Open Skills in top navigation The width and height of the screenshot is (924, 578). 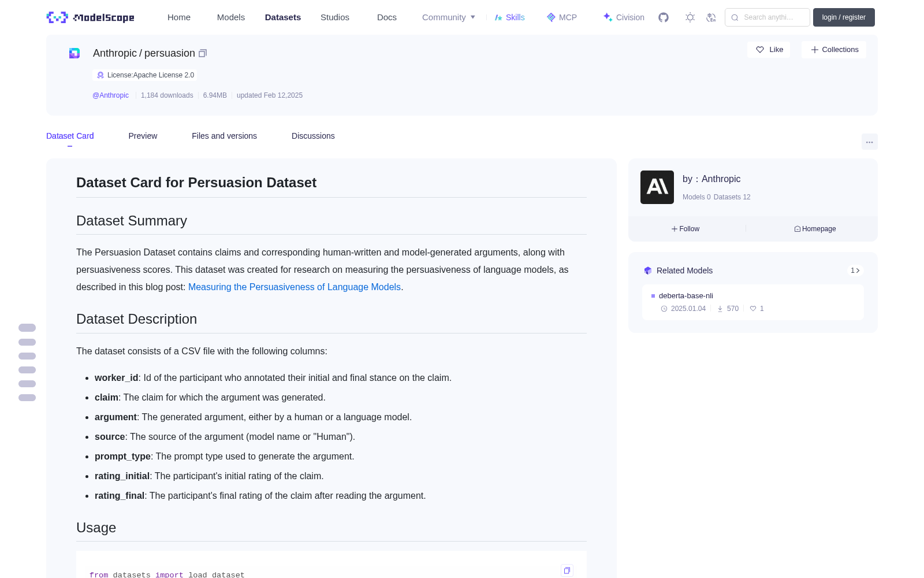(510, 17)
